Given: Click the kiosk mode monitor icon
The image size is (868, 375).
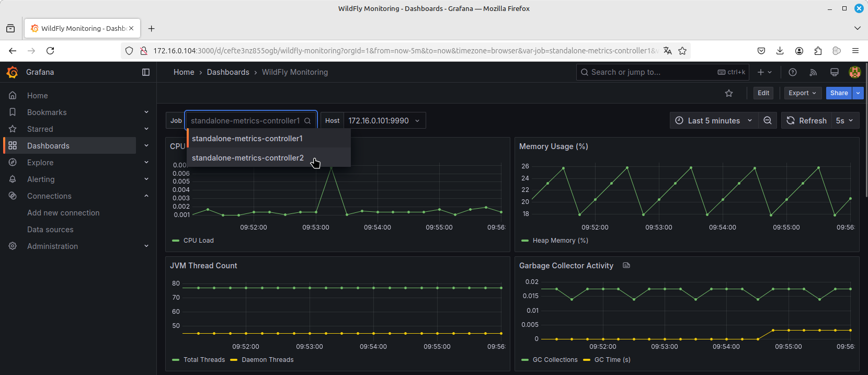Looking at the screenshot, I should coord(835,72).
